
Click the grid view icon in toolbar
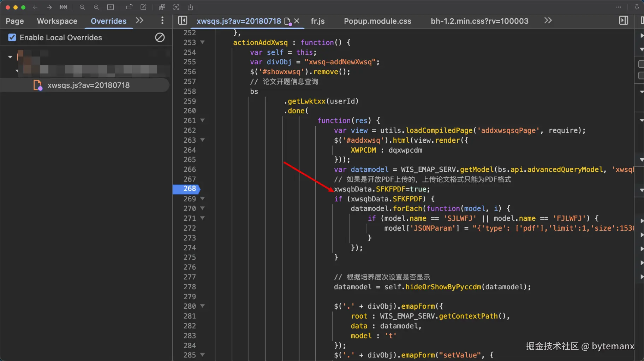(x=64, y=7)
